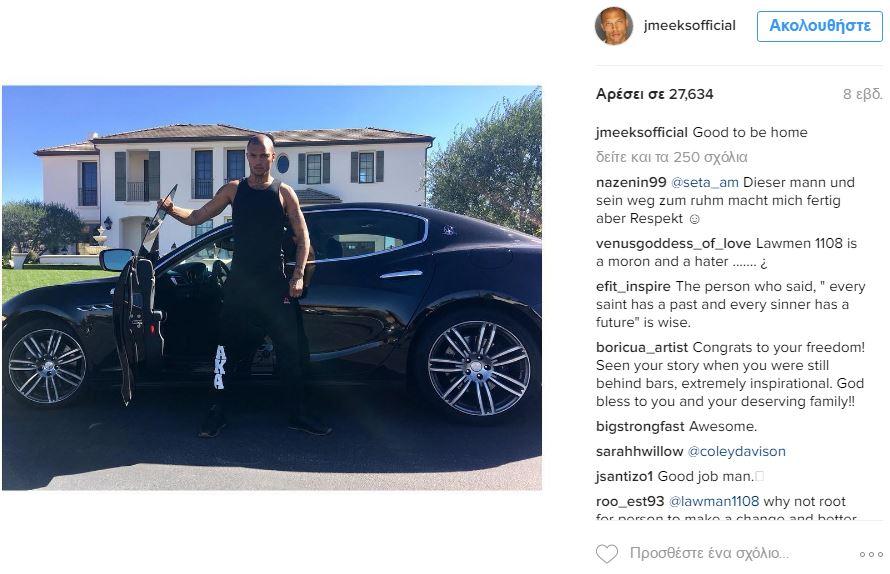Image resolution: width=890 pixels, height=574 pixels.
Task: Open jmeksofficial profile avatar picture
Action: 614,26
